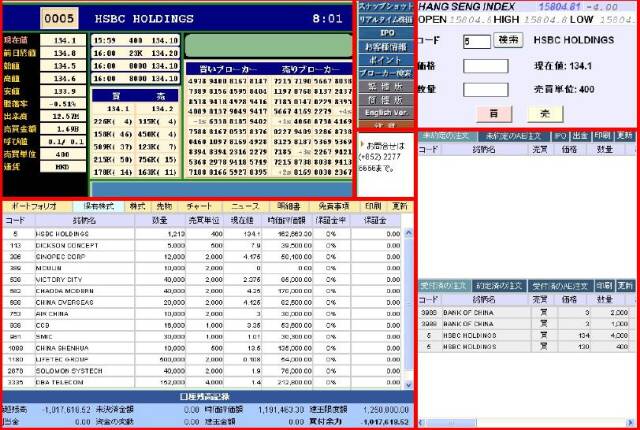
Task: Click 更新 in the accepted orders panel
Action: (625, 286)
